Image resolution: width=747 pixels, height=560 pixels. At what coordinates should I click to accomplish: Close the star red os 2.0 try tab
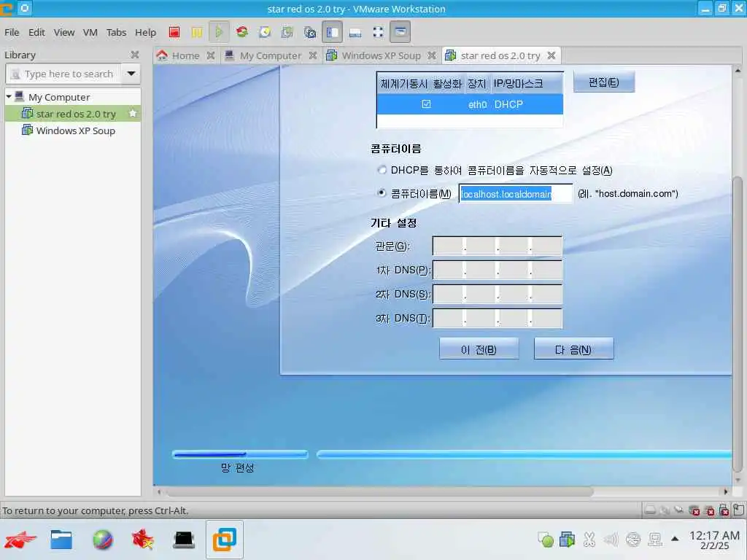click(x=551, y=55)
